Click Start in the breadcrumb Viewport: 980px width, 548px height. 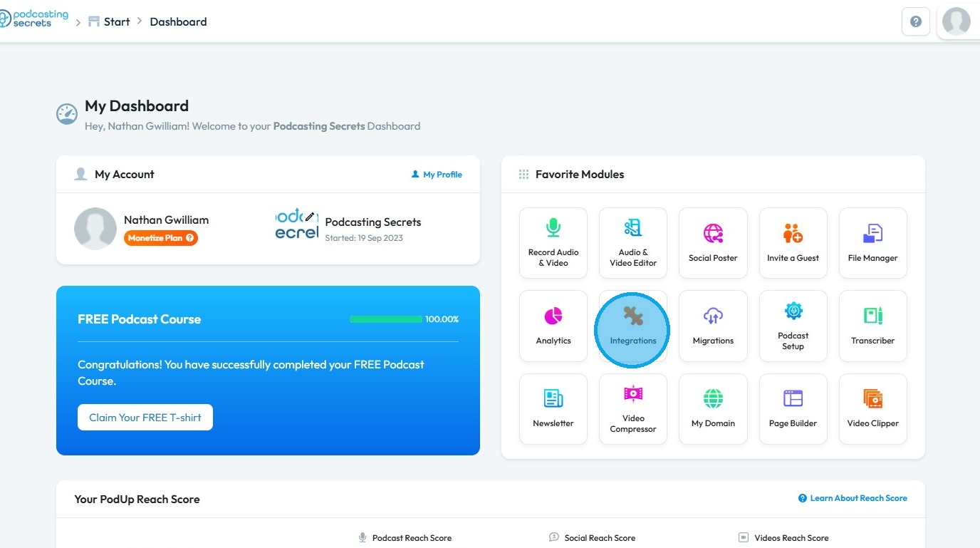(109, 21)
